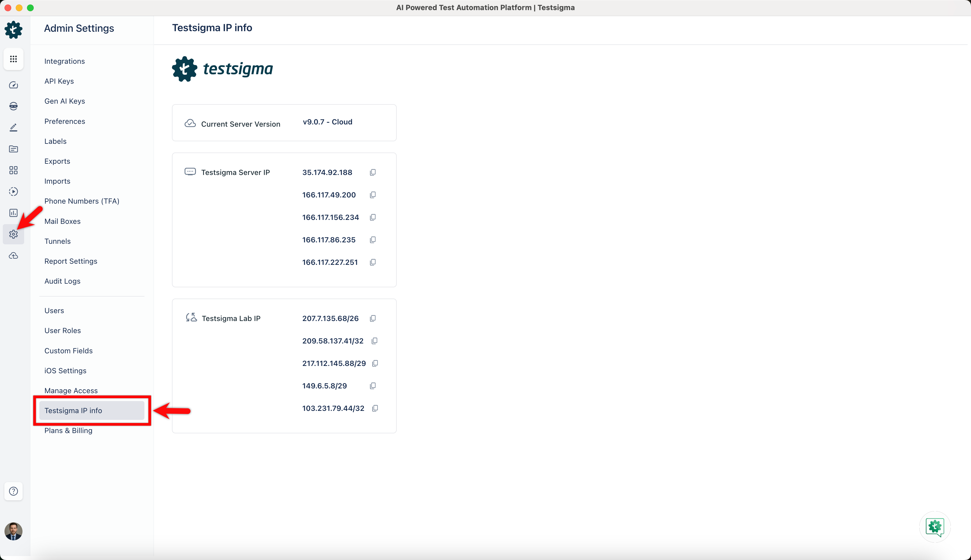The image size is (971, 560).
Task: Copy lab IP 207.7.135.68/26
Action: tap(373, 318)
